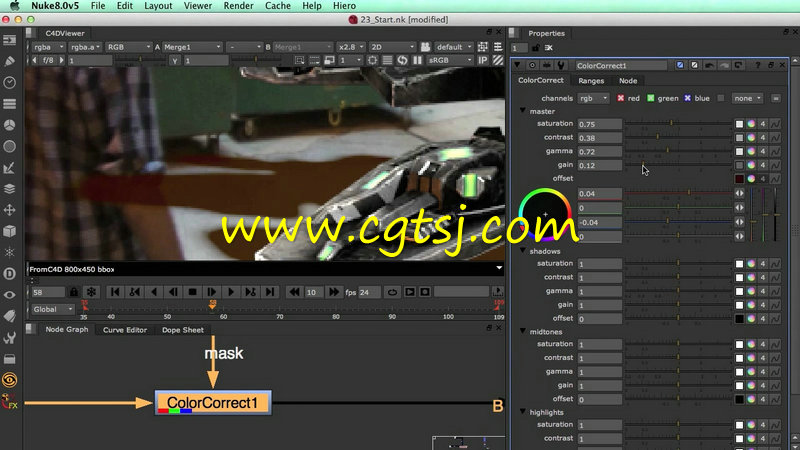Open the Views eye icon in toolbar
The width and height of the screenshot is (800, 450).
(x=9, y=295)
